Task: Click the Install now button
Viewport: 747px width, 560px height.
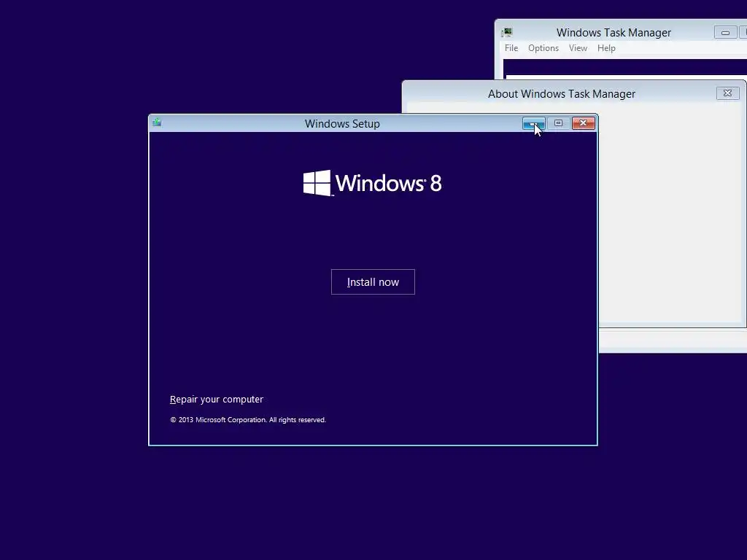Action: (x=373, y=282)
